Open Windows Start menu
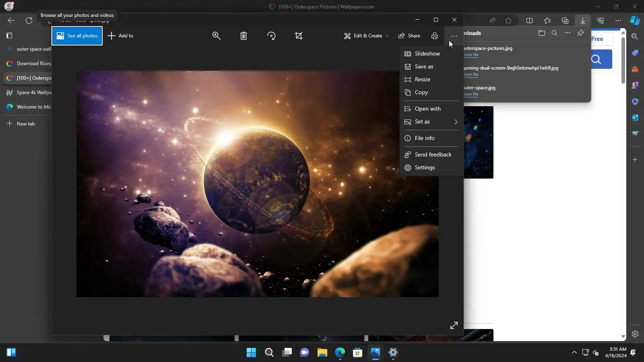Viewport: 644px width, 362px height. click(x=252, y=353)
